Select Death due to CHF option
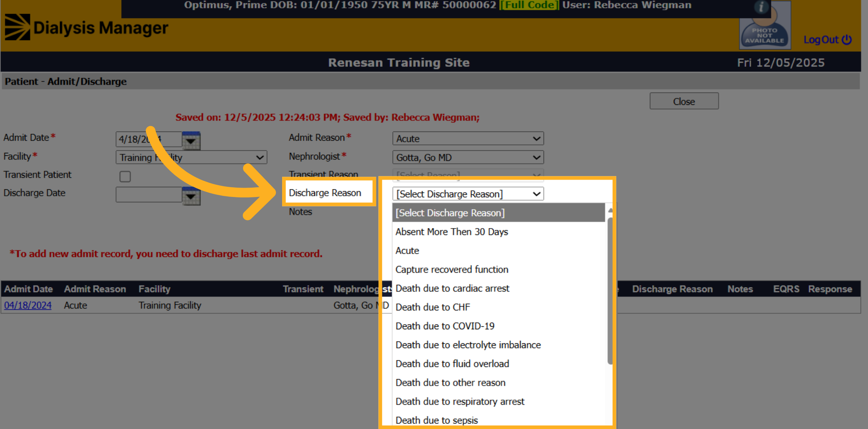This screenshot has height=429, width=868. pyautogui.click(x=498, y=307)
